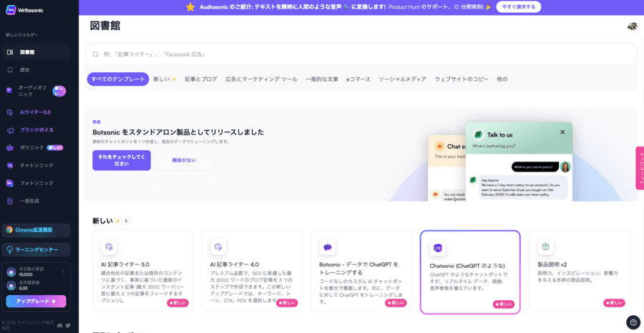The image size is (644, 333).
Task: Open the AI 記事ライター 4.0 title
Action: pyautogui.click(x=235, y=264)
